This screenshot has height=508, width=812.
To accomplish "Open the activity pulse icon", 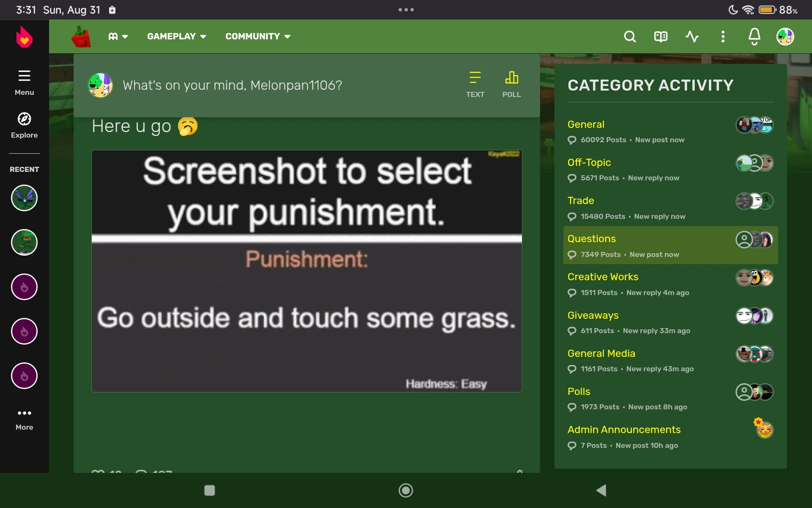I will tap(692, 37).
